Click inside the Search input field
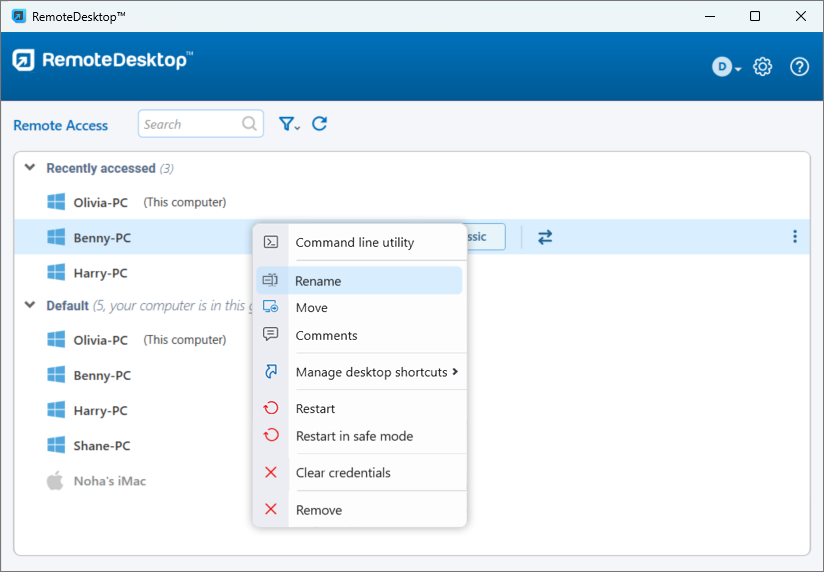Screen dimensions: 824x572 click(190, 124)
